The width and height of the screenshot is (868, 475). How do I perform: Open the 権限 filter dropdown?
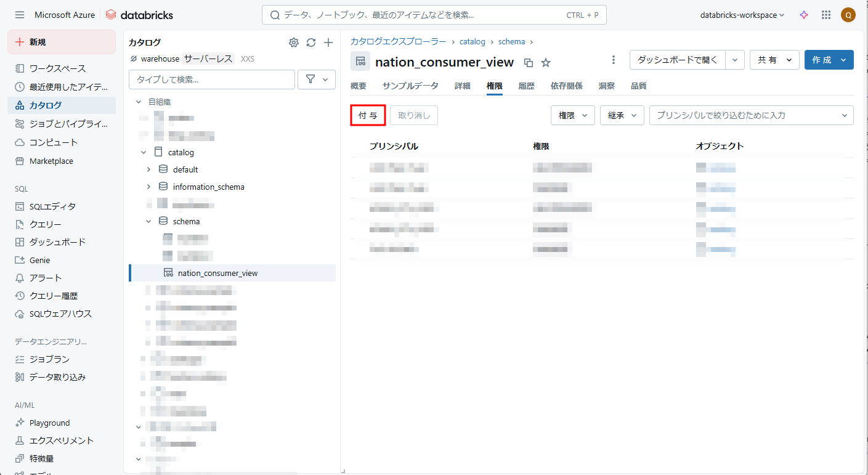tap(572, 115)
